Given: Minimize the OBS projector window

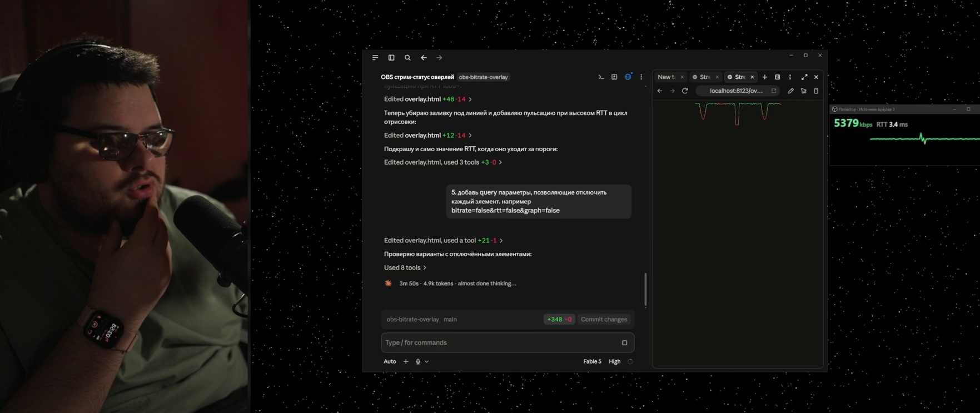Looking at the screenshot, I should (954, 110).
